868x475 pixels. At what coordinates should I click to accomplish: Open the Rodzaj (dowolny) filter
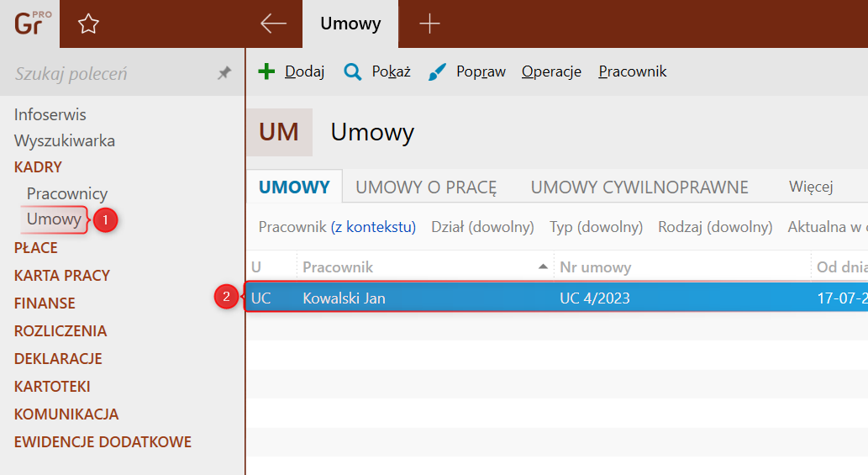(x=715, y=227)
